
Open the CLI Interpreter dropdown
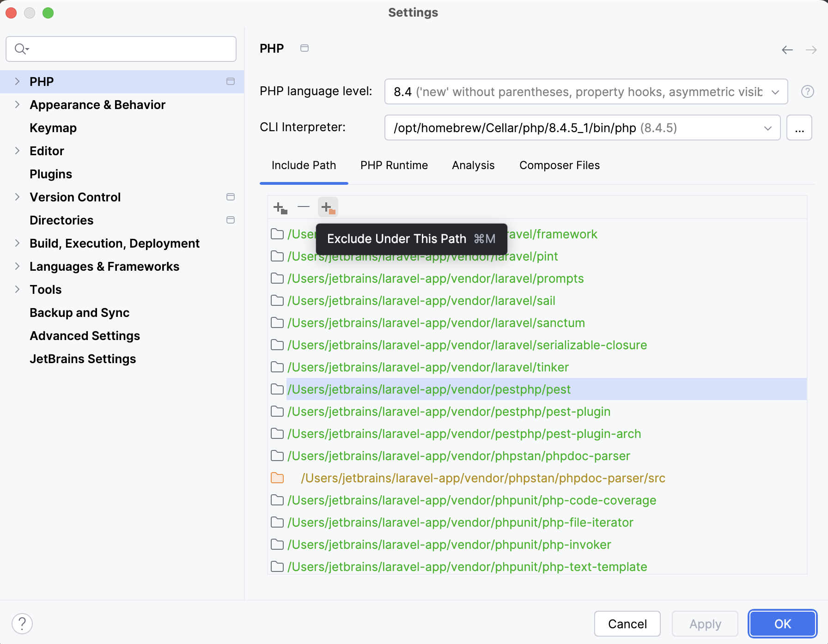click(x=767, y=128)
